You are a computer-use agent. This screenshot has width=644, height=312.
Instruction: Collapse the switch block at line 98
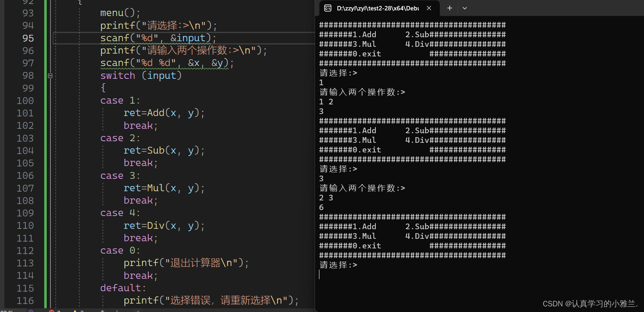(x=50, y=76)
